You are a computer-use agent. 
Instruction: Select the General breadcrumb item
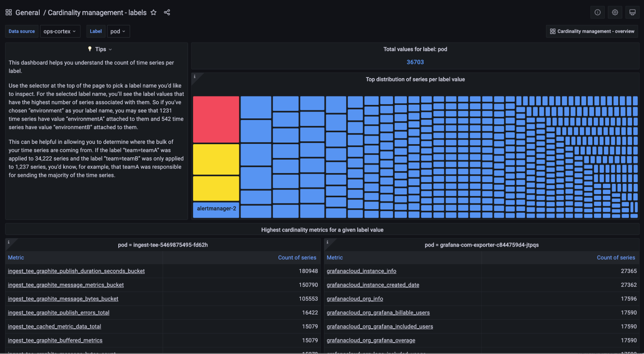(x=28, y=12)
